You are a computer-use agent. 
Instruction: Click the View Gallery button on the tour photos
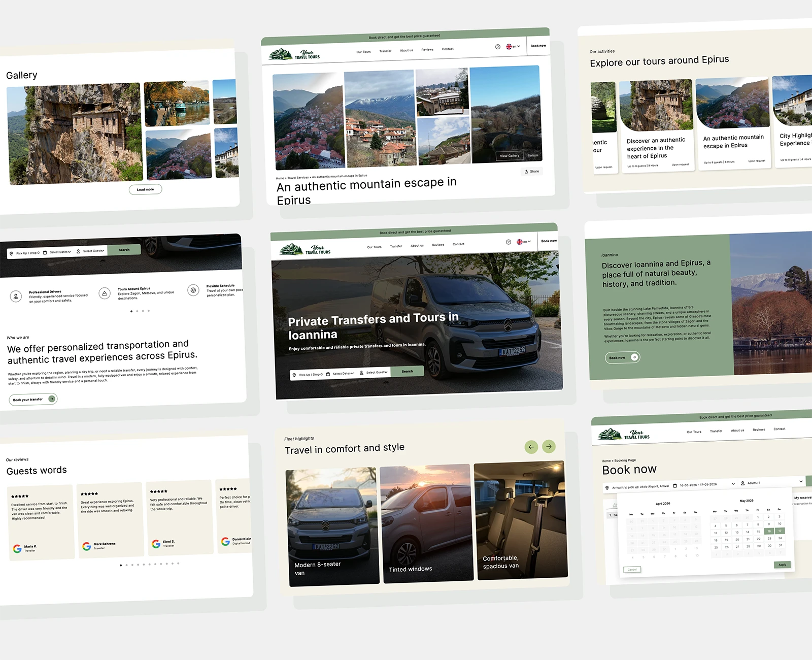(x=510, y=156)
